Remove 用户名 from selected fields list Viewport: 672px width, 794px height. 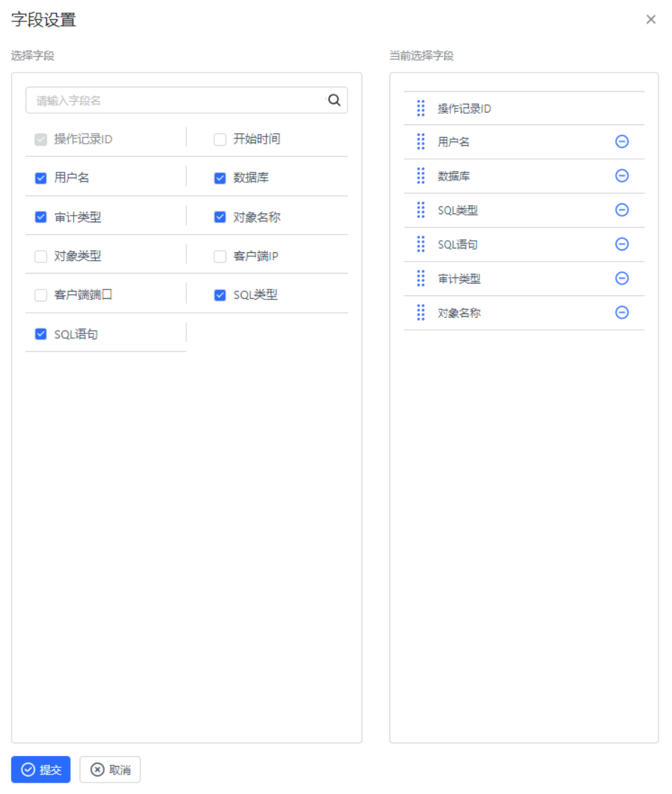(x=621, y=142)
